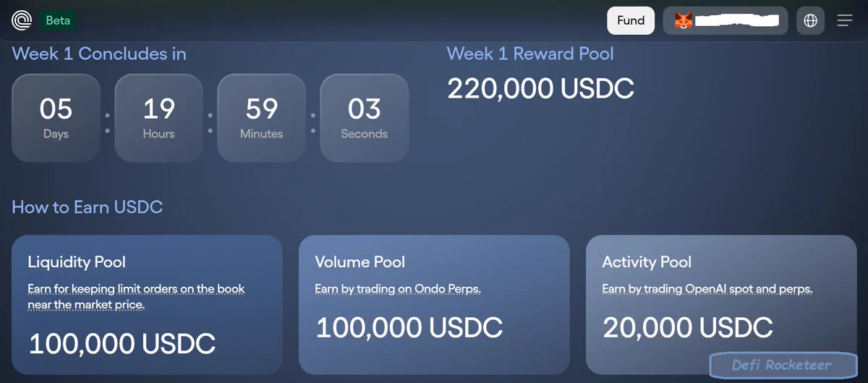
Task: Click 'Earn by trading OpenAI spot and perps.'
Action: (x=707, y=289)
